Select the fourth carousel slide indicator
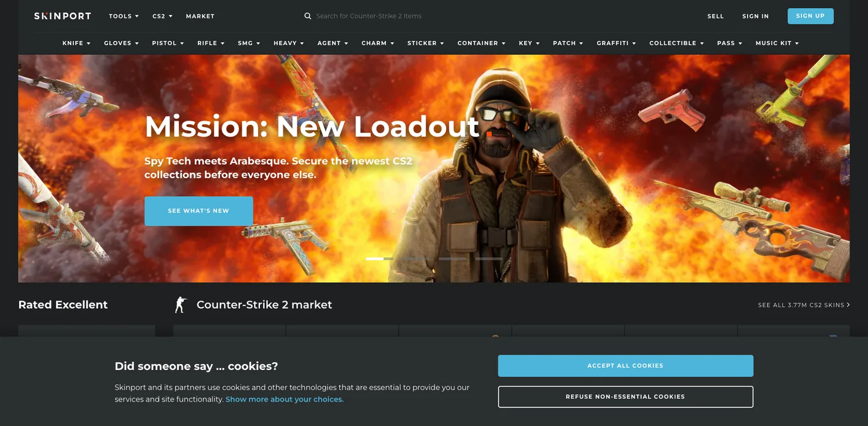This screenshot has width=868, height=426. [489, 259]
